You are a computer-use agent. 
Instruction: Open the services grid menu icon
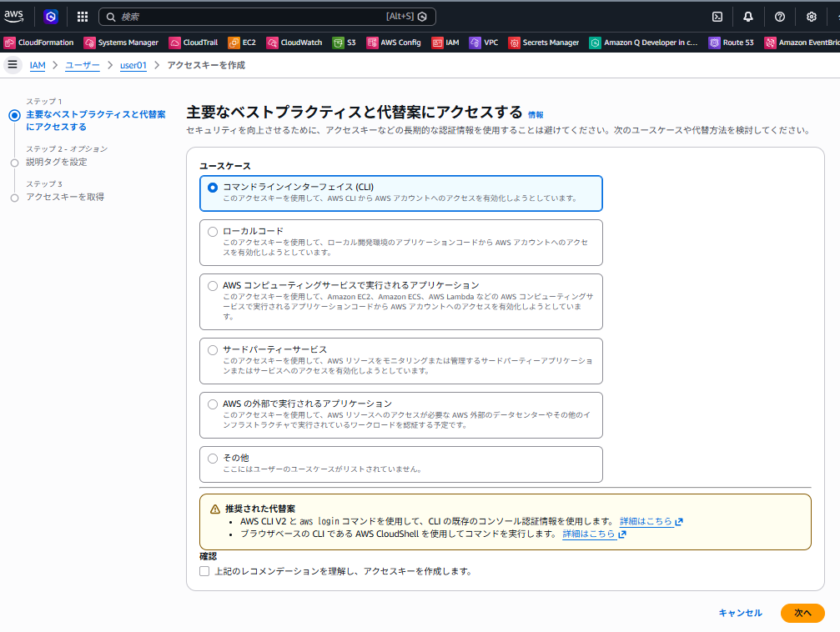pyautogui.click(x=83, y=17)
